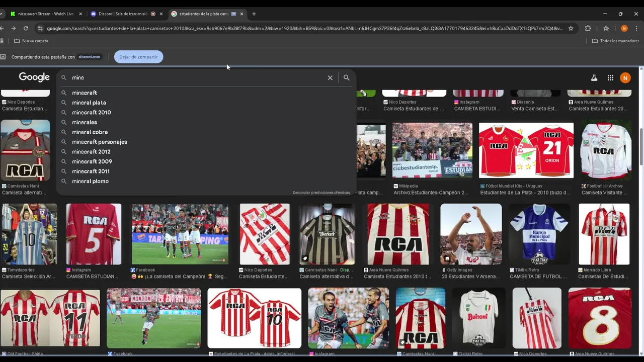
Task: Open Todos los marcadores folder
Action: click(615, 41)
